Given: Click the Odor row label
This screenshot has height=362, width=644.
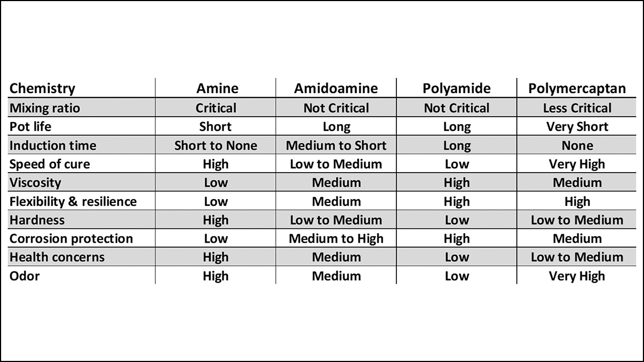Looking at the screenshot, I should 25,276.
